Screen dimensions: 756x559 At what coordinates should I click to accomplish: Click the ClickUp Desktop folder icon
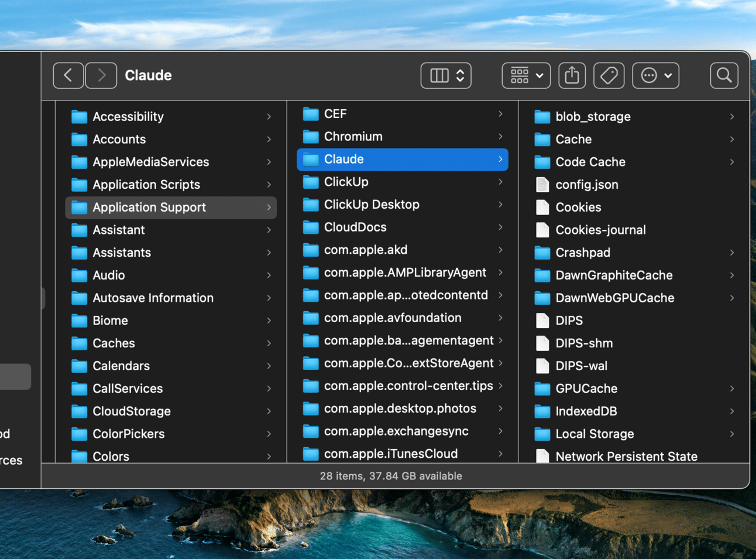tap(311, 205)
